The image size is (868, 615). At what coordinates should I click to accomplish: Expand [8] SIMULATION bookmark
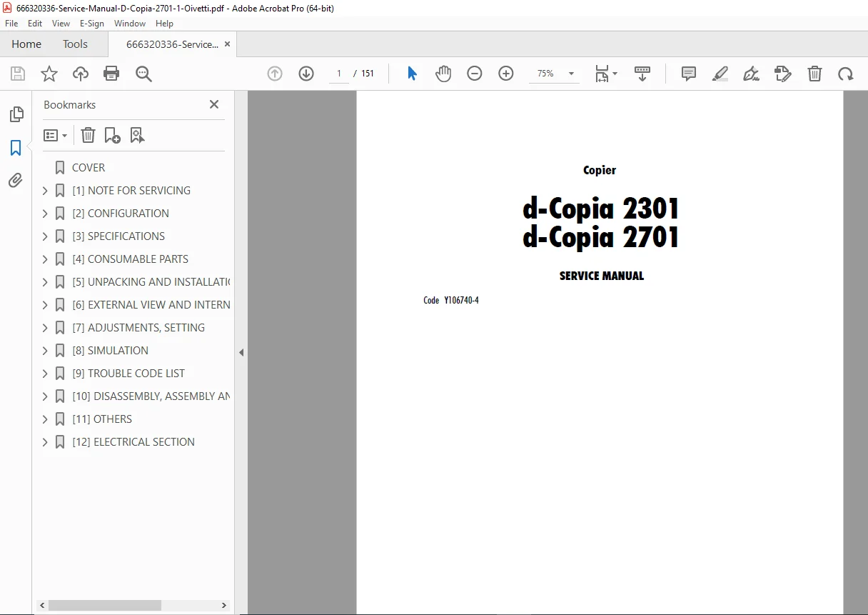click(45, 351)
